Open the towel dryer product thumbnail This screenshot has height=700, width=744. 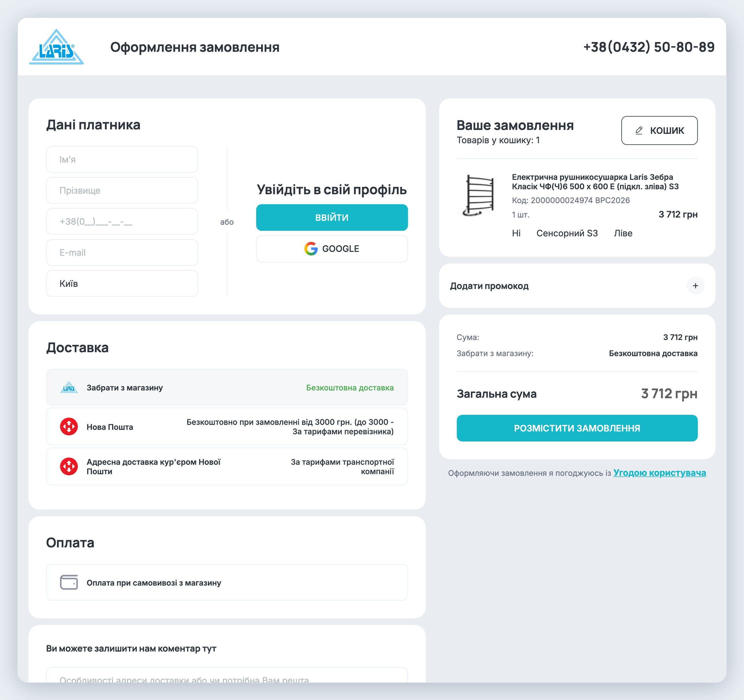point(479,195)
